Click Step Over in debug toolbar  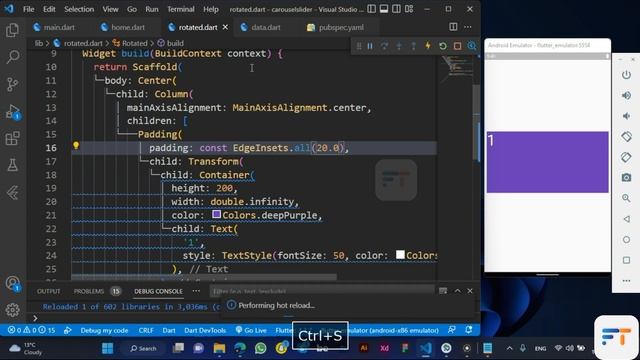coord(384,46)
